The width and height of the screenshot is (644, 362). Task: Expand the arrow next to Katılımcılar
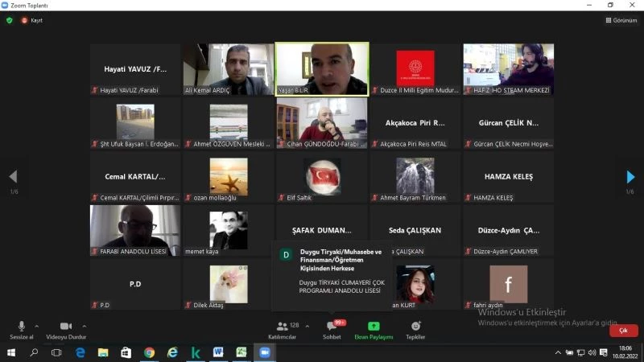307,327
